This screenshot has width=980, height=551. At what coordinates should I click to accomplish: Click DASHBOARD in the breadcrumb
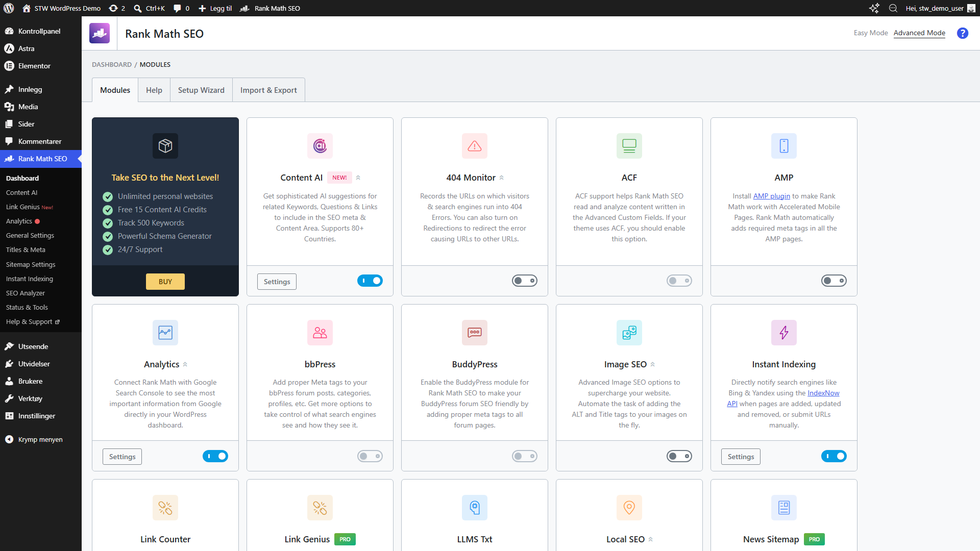(x=112, y=64)
